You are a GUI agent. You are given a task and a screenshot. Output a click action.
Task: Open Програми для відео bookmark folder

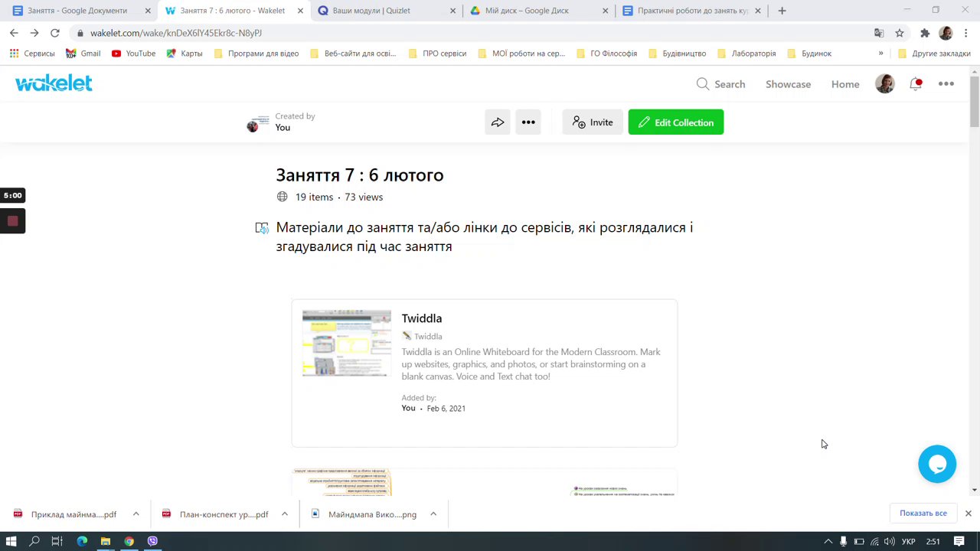click(x=256, y=54)
